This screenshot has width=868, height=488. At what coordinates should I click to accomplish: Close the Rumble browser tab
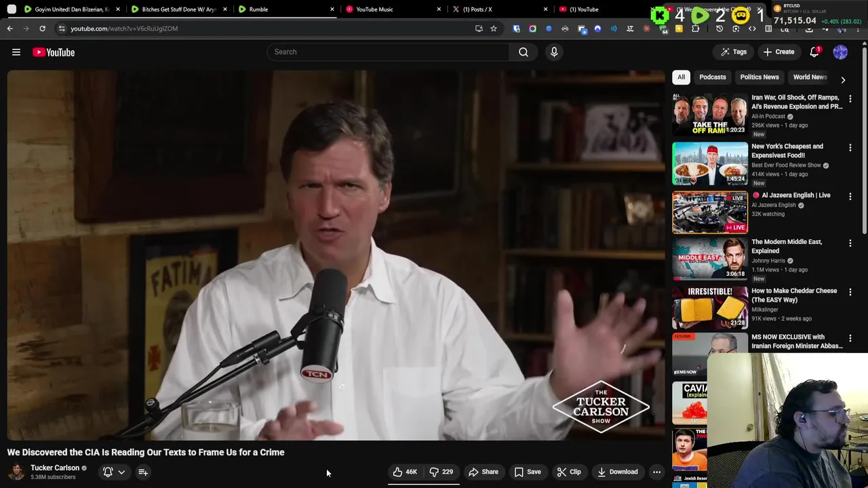(332, 9)
